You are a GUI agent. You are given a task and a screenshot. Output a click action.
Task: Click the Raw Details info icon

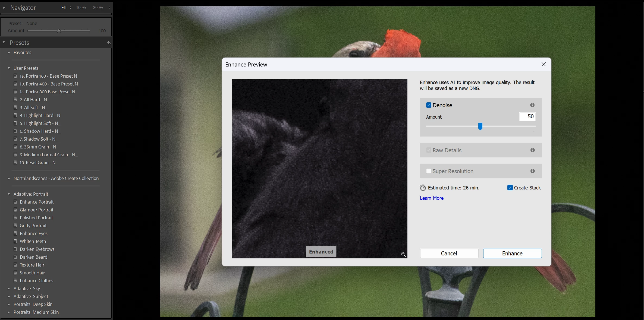[x=532, y=150]
